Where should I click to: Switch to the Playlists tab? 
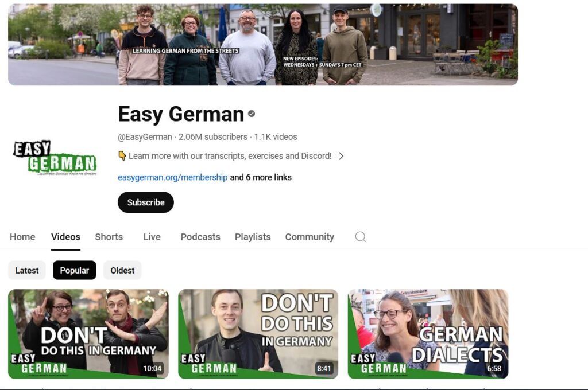tap(253, 236)
